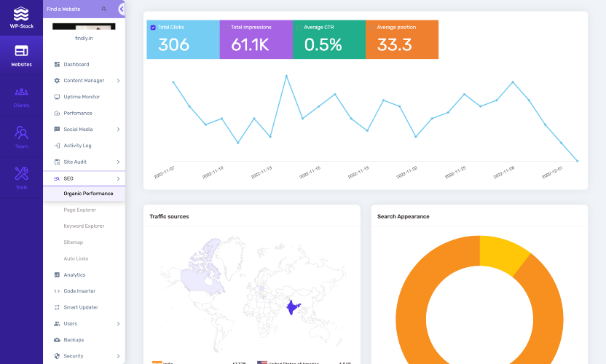
Task: Expand the Site Audit submenu chevron
Action: click(118, 162)
